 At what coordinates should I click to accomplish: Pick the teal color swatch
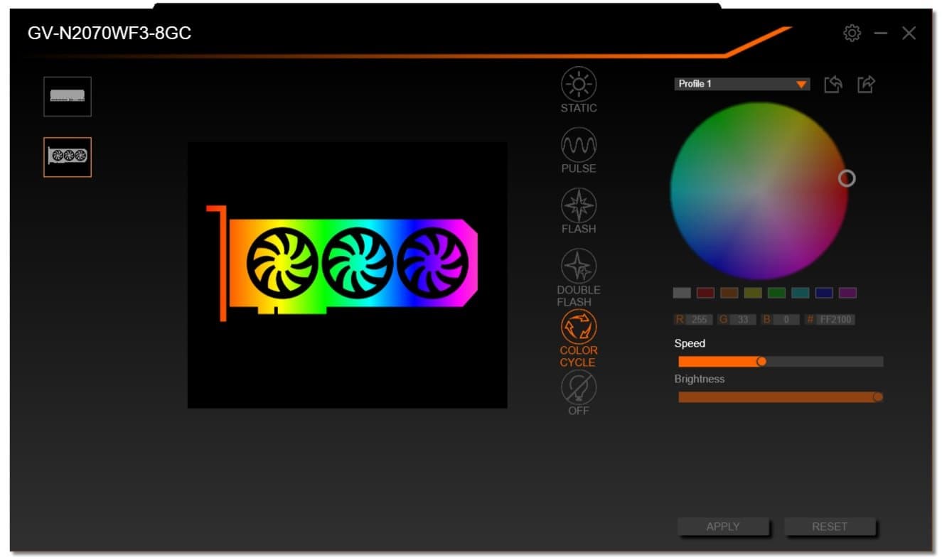click(x=801, y=293)
